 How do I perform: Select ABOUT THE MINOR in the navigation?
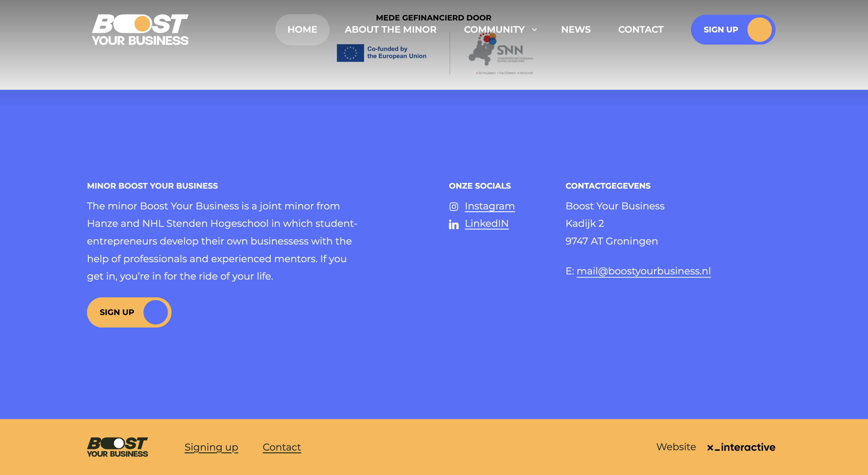390,30
